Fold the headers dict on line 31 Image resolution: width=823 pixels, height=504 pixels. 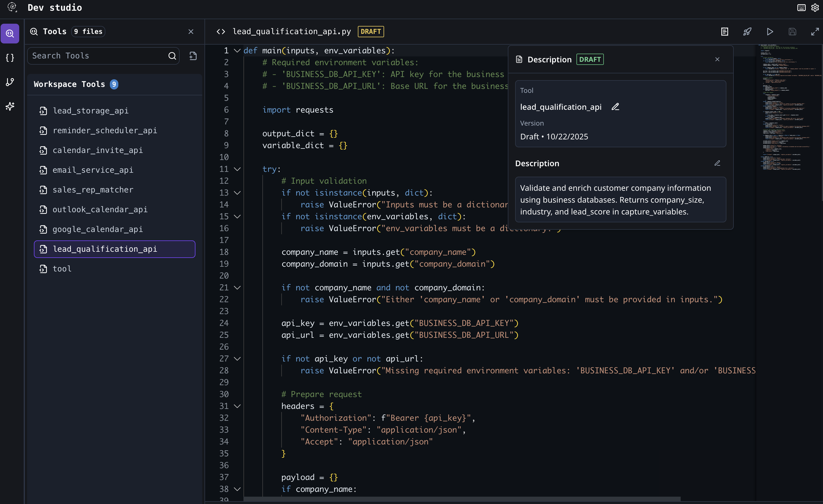pos(237,406)
